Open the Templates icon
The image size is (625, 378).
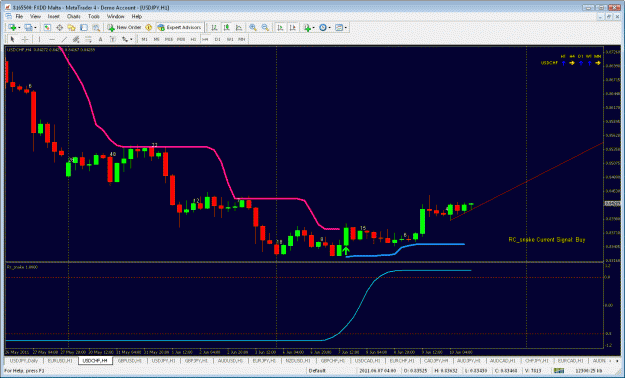click(x=339, y=28)
